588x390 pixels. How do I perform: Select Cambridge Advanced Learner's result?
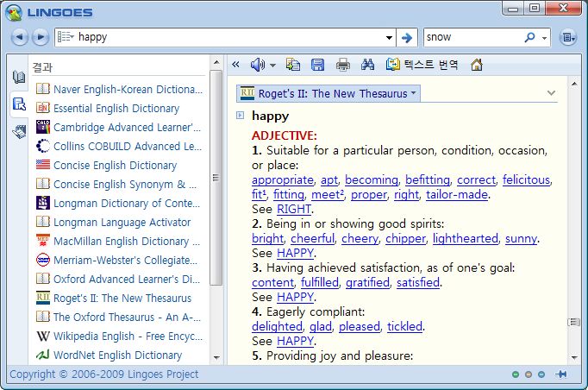click(119, 127)
